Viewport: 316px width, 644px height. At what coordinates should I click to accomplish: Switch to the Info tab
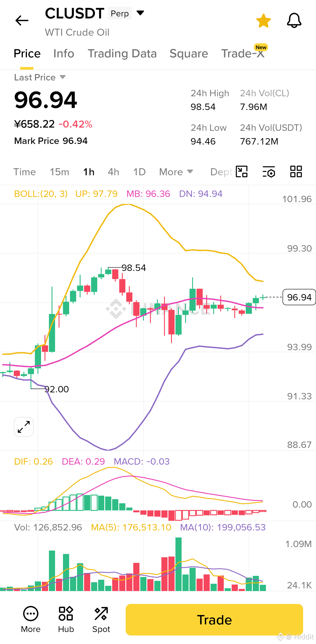click(64, 54)
